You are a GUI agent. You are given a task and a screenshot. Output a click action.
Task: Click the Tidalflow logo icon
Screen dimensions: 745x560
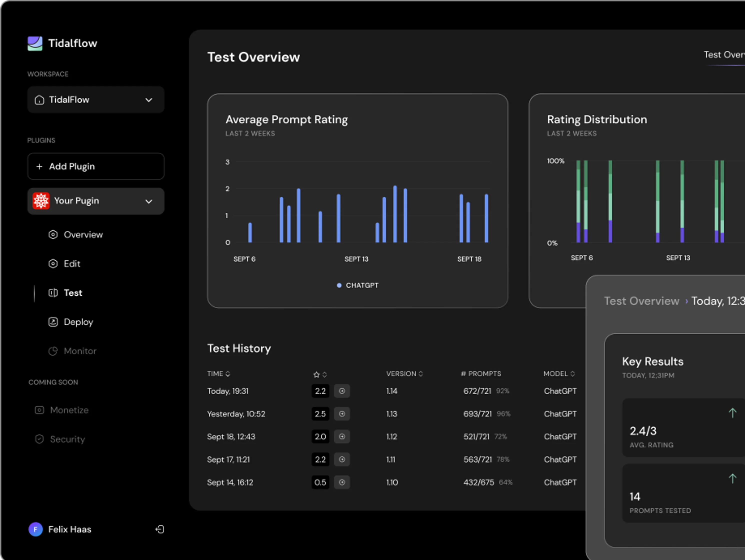(35, 43)
